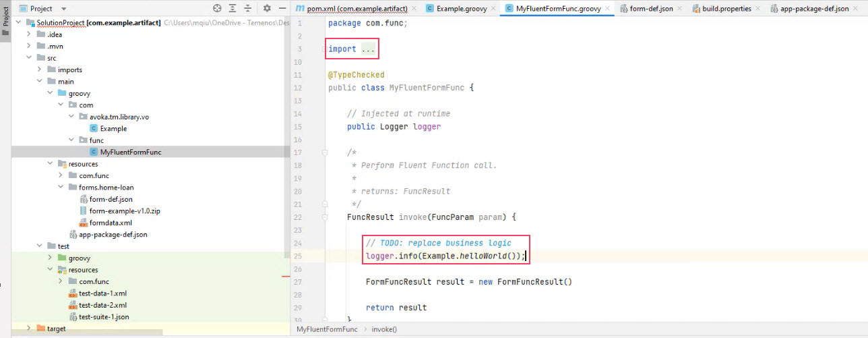Collapse the test folder
This screenshot has height=338, width=868.
point(39,246)
